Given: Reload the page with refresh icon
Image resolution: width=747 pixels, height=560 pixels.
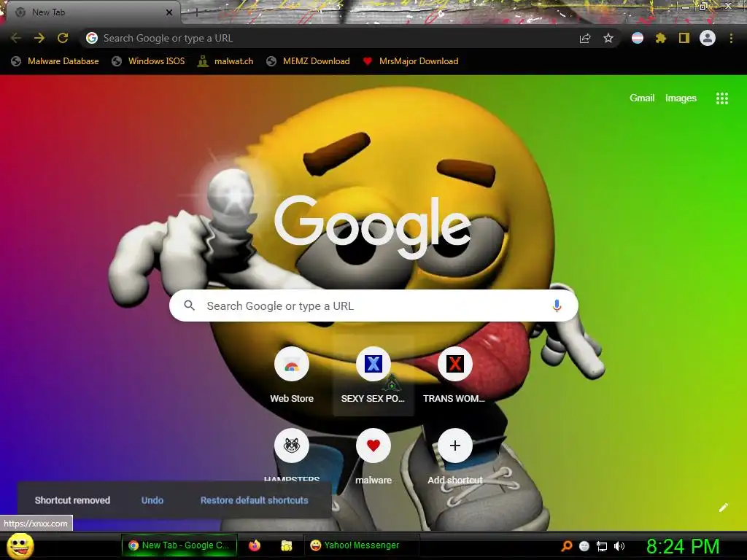Looking at the screenshot, I should click(63, 38).
